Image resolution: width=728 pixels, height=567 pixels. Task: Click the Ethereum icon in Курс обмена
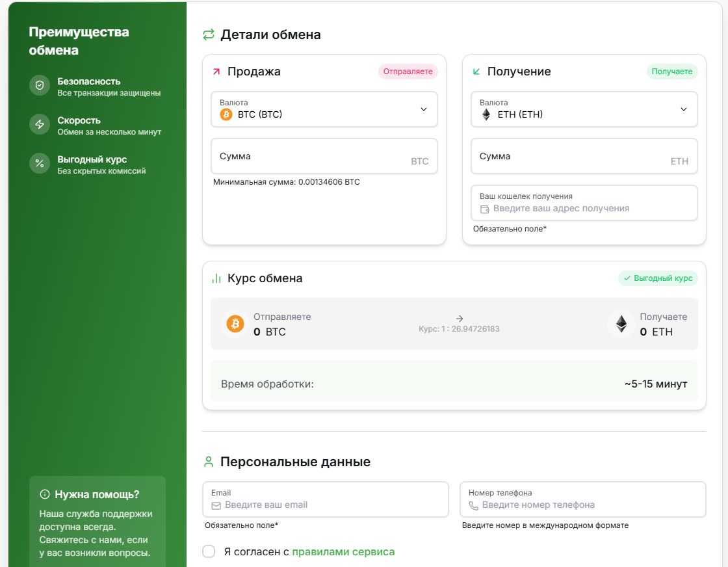[621, 324]
